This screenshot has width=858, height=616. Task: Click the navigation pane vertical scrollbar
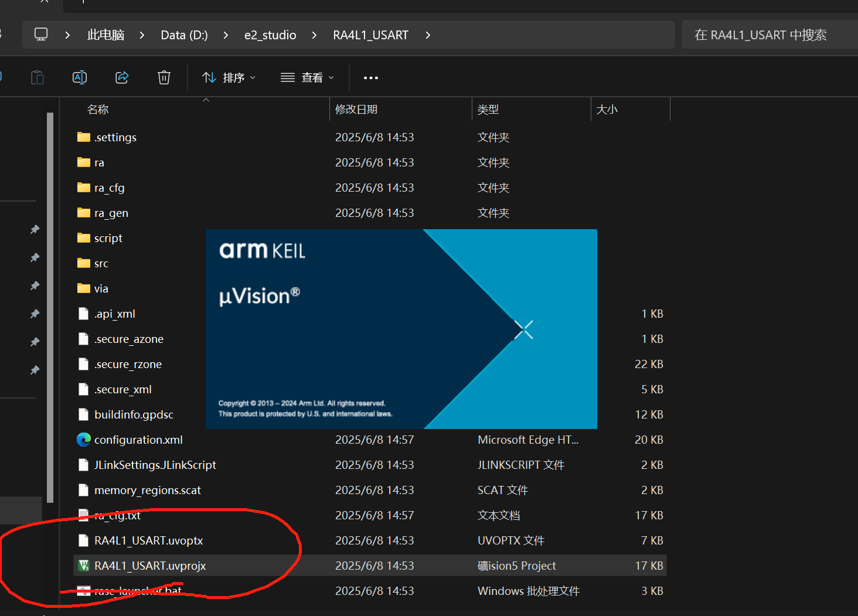[x=50, y=308]
